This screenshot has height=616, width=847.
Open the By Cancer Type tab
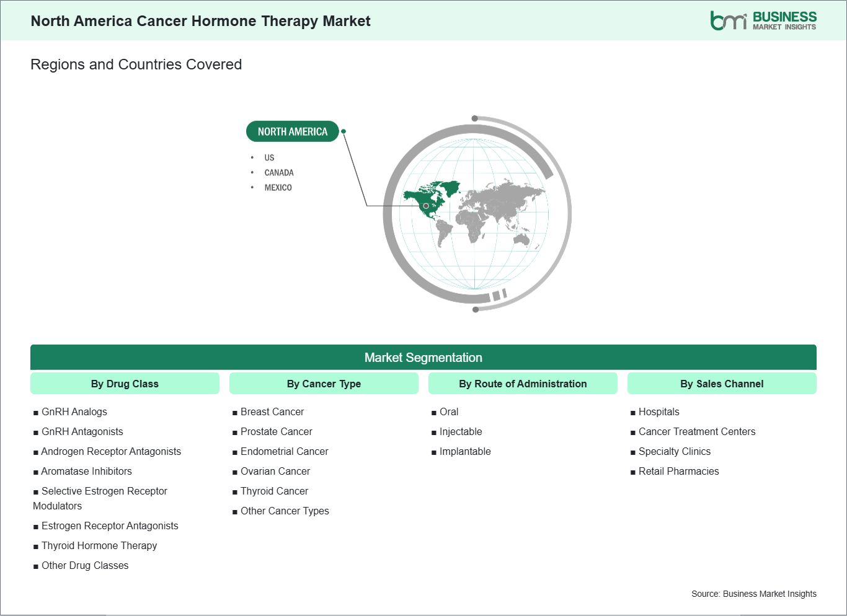(x=324, y=384)
